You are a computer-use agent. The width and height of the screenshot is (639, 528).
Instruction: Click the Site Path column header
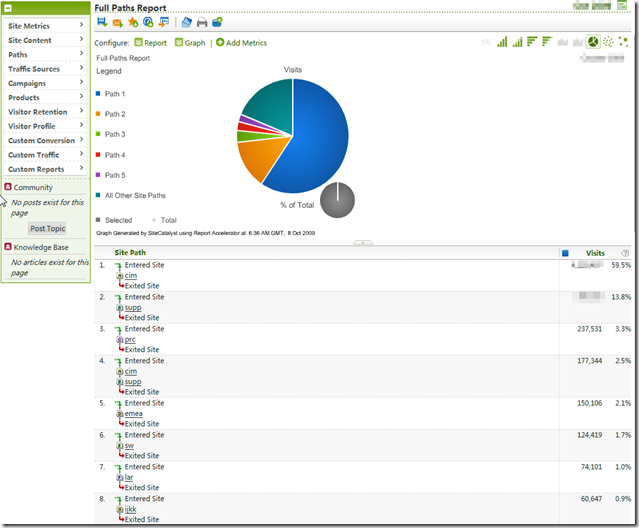click(135, 253)
